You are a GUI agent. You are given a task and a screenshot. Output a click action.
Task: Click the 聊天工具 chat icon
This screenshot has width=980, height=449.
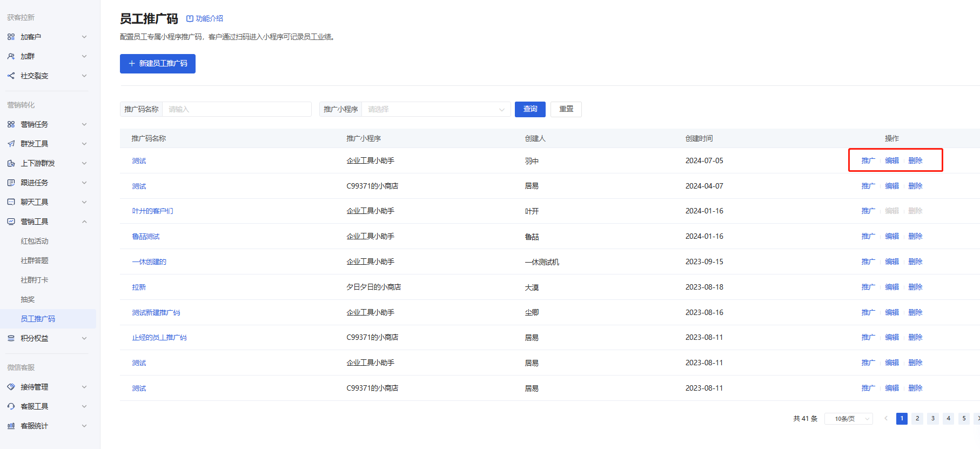tap(11, 202)
